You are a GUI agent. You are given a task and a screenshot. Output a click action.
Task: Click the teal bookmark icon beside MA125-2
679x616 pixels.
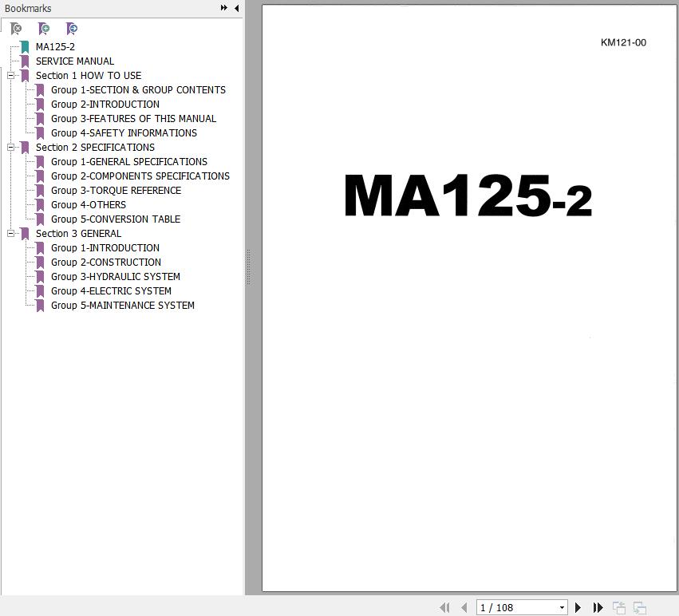click(25, 47)
